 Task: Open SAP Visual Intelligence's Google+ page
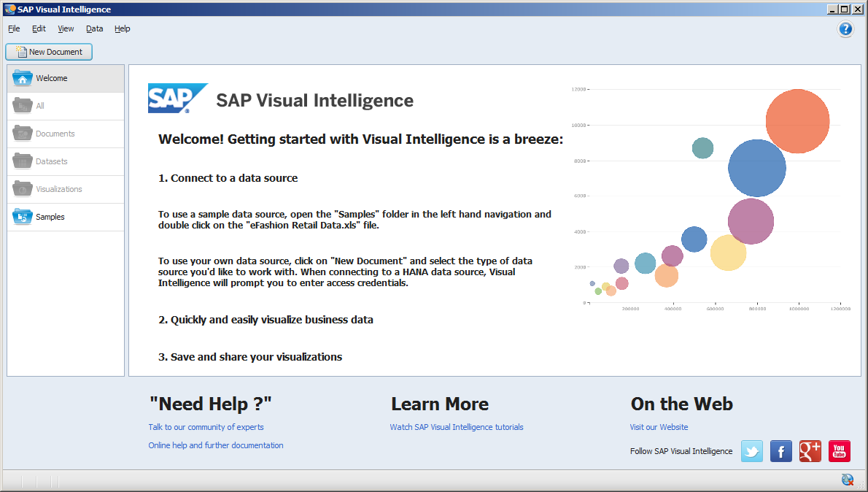click(x=810, y=451)
